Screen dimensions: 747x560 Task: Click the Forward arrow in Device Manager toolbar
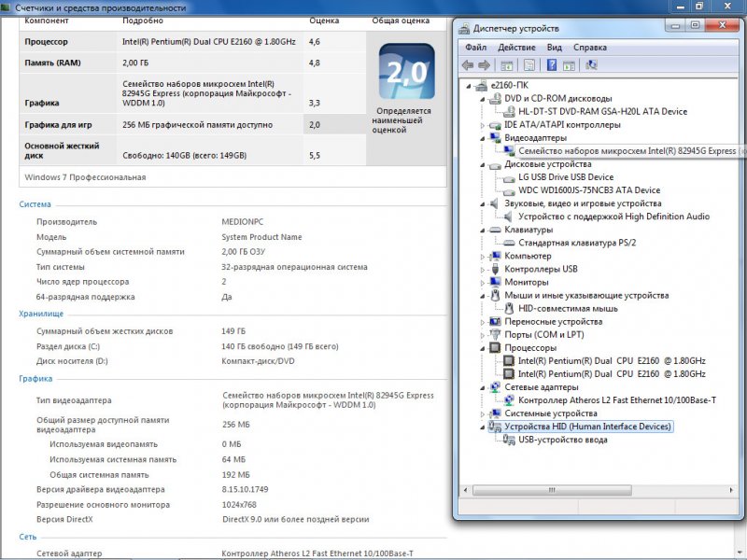coord(484,64)
